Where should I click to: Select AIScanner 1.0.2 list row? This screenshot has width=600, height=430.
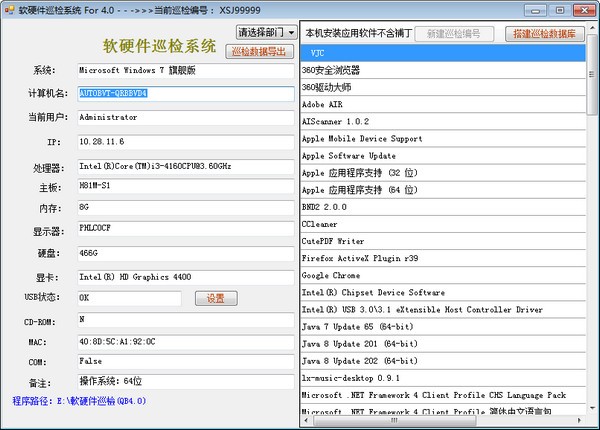(443, 122)
